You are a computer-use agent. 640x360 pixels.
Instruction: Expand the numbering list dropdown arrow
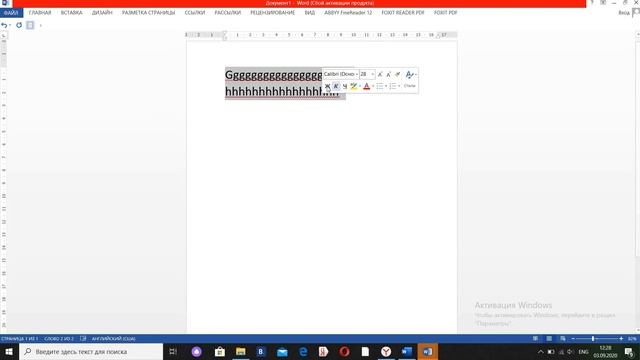tap(399, 86)
